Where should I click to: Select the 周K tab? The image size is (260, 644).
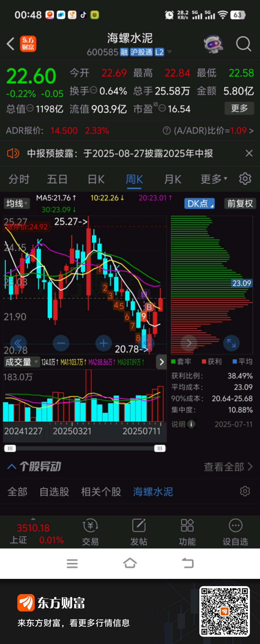(x=134, y=179)
